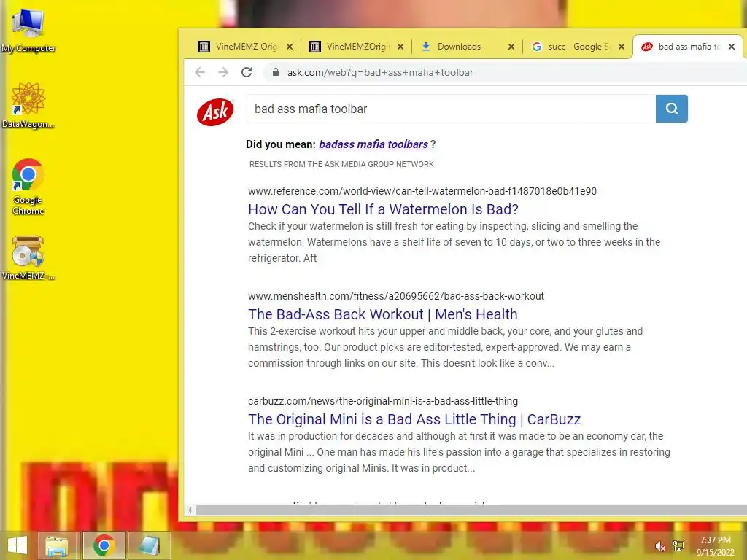Screen dimensions: 747x560
Task: Open My Computer desktop icon
Action: [x=28, y=30]
